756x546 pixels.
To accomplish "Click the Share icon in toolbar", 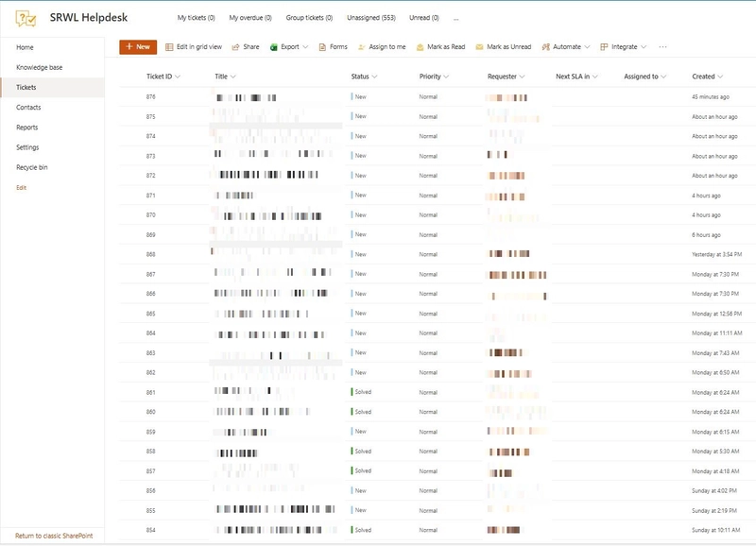I will (236, 47).
